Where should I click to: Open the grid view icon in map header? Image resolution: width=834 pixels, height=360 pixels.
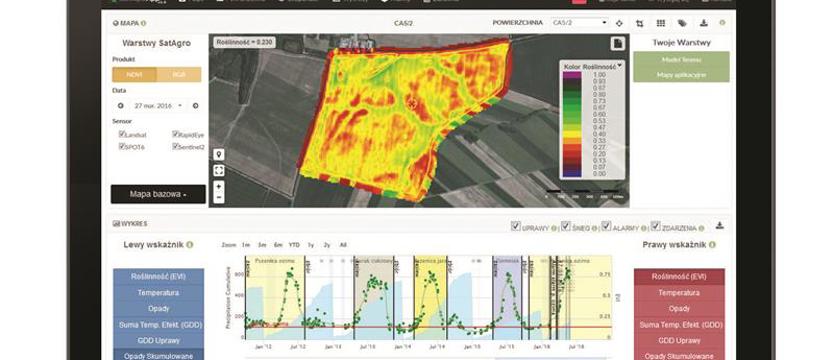pos(661,23)
